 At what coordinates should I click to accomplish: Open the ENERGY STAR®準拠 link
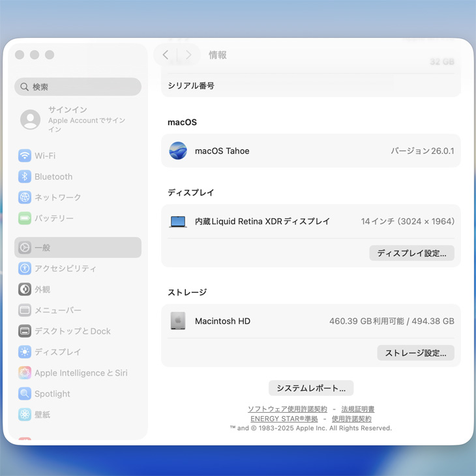(x=284, y=419)
